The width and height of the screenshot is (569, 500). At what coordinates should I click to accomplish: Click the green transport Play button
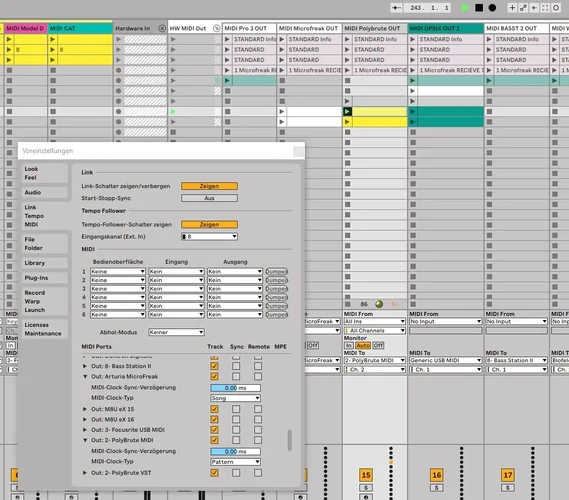pos(465,8)
